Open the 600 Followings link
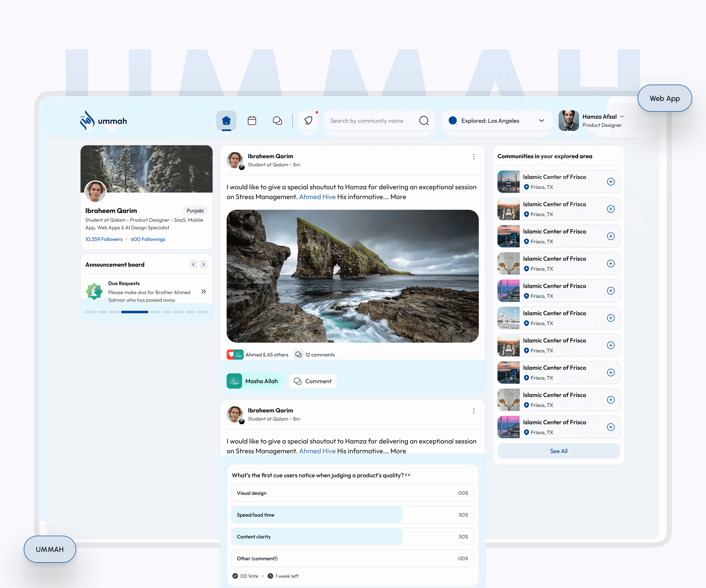The image size is (706, 588). click(148, 239)
